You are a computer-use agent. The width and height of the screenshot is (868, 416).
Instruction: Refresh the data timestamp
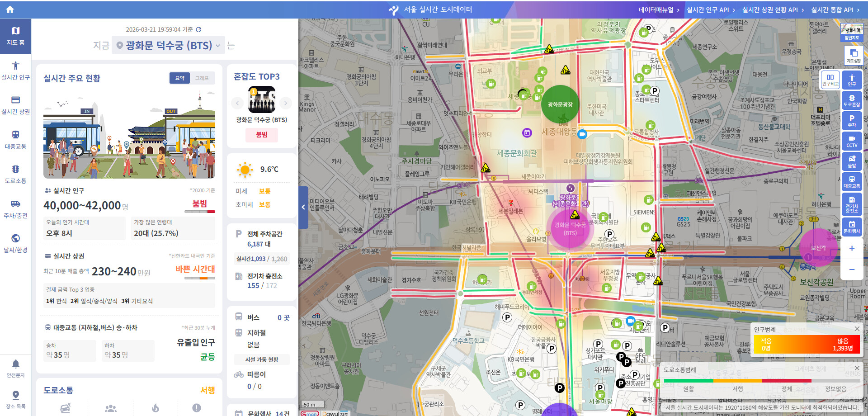coord(198,29)
